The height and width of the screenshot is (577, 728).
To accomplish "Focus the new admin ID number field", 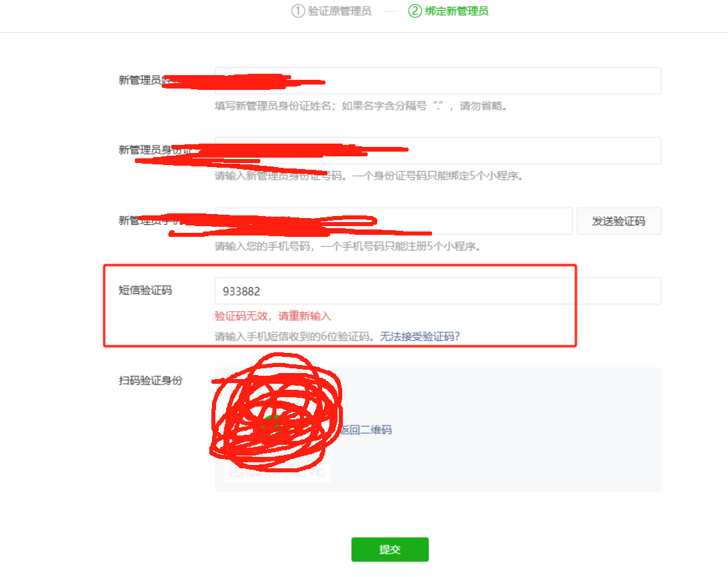I will click(438, 150).
